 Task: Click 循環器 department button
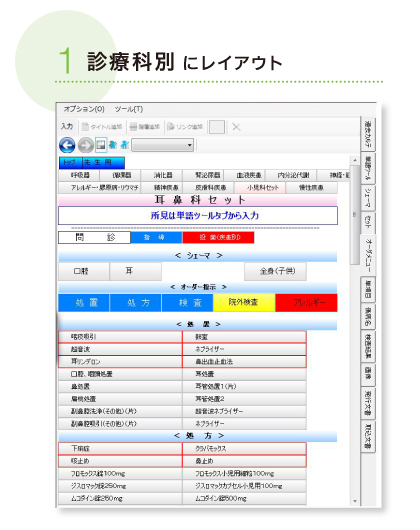point(121,175)
